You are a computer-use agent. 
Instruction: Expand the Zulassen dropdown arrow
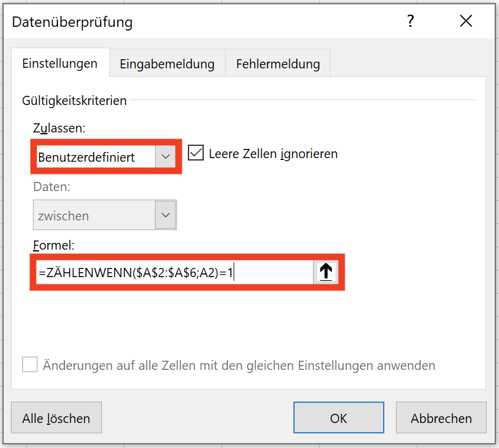[x=165, y=156]
